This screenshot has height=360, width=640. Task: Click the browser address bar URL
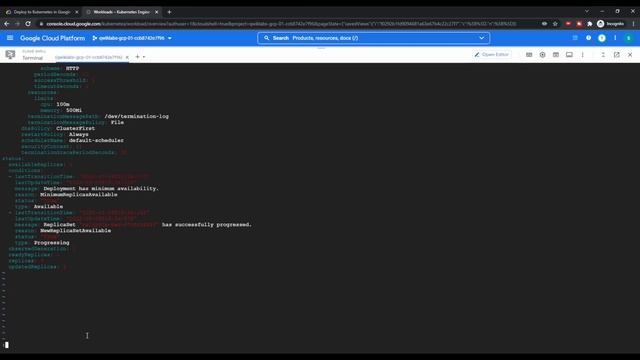[282, 24]
